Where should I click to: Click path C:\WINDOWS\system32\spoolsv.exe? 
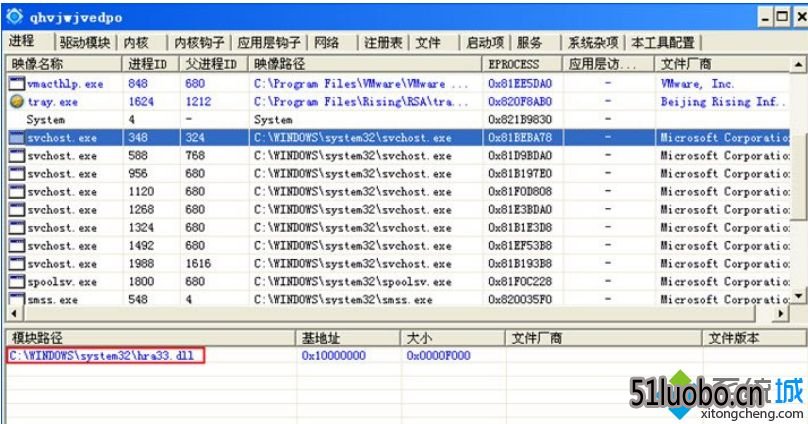[x=353, y=282]
